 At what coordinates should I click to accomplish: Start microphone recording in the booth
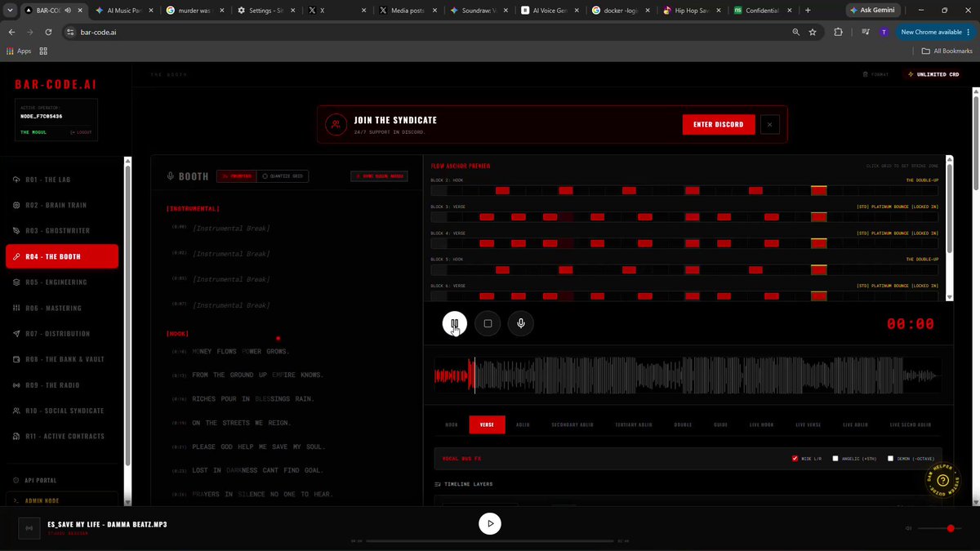point(521,323)
